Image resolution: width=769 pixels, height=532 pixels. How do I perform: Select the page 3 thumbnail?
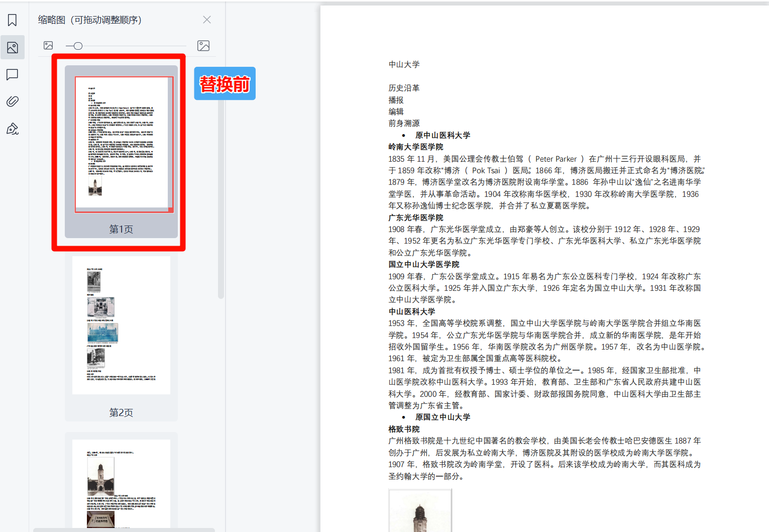121,483
